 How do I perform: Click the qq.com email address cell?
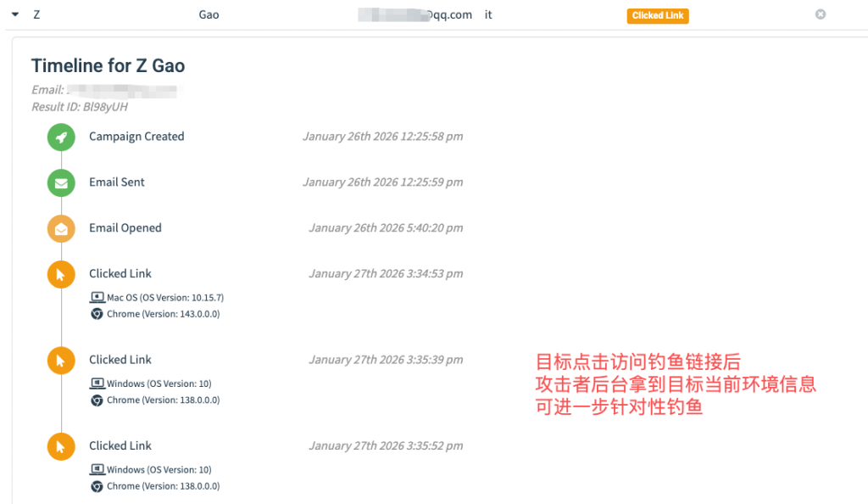tap(415, 14)
